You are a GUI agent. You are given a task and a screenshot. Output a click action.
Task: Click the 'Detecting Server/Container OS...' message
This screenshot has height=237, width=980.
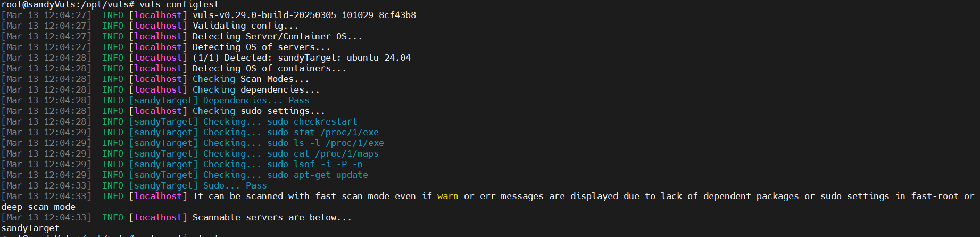coord(277,37)
